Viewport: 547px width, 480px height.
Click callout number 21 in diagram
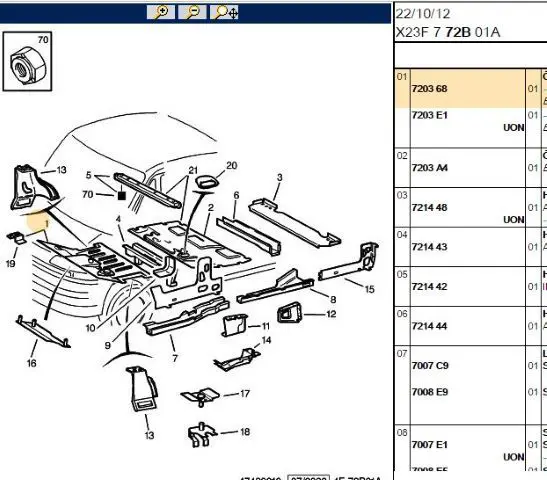(x=193, y=171)
